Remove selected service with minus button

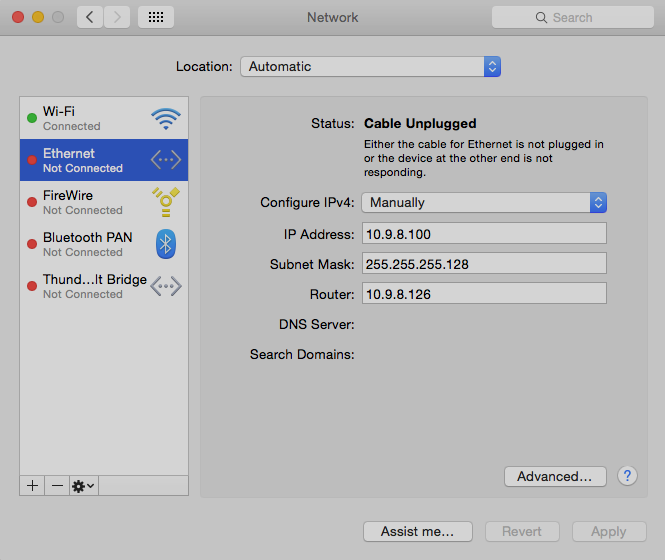(x=57, y=485)
